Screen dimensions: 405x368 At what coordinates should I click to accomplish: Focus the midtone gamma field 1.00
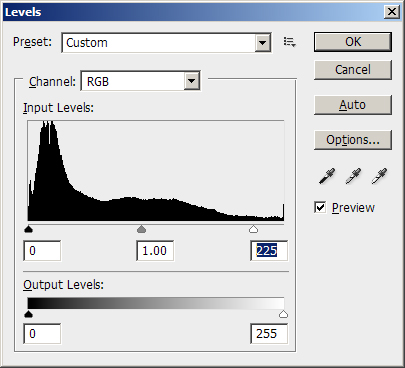pos(155,251)
